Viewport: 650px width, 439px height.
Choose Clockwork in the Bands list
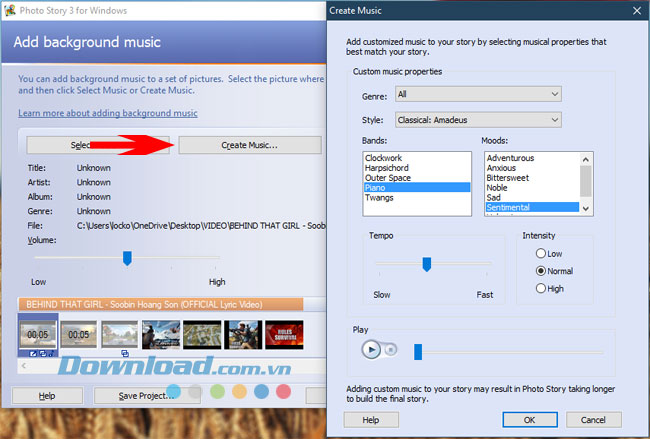click(417, 158)
